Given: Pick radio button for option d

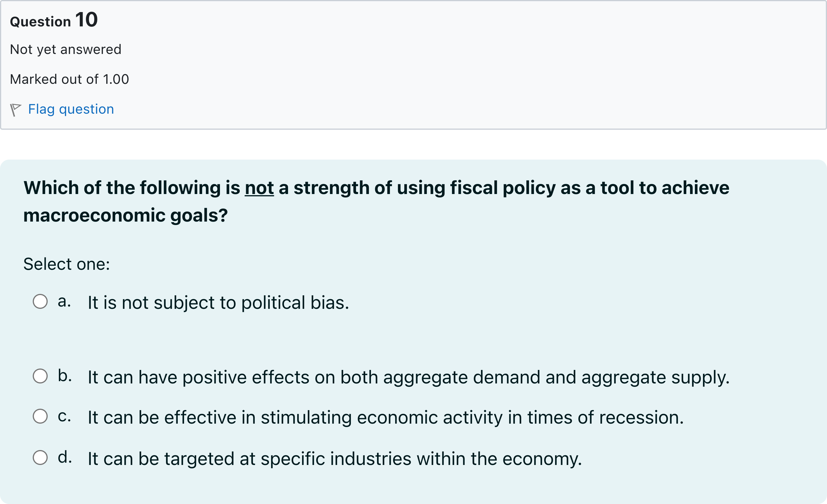Looking at the screenshot, I should (x=40, y=457).
